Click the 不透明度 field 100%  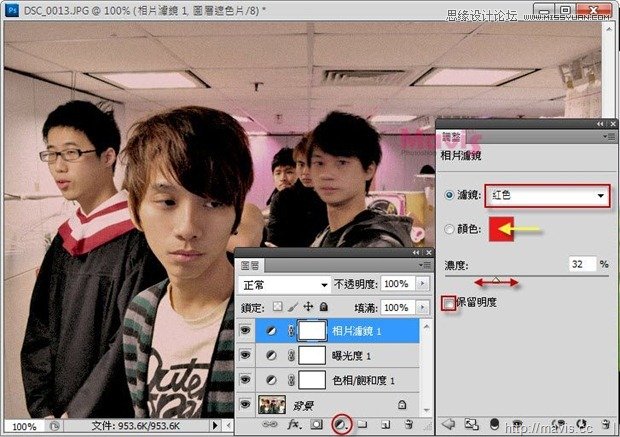click(x=399, y=284)
